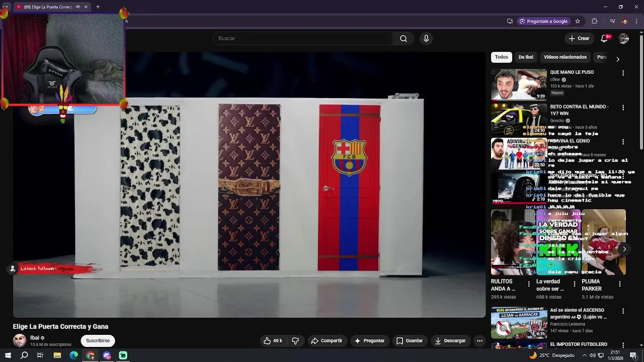Image resolution: width=644 pixels, height=362 pixels.
Task: Show more filter chips with right arrow
Action: click(618, 59)
